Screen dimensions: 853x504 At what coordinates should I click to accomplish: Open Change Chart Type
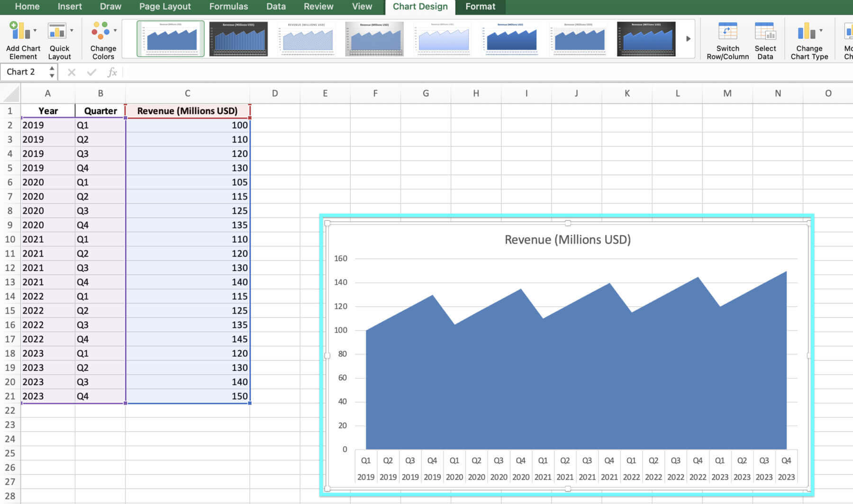tap(809, 40)
